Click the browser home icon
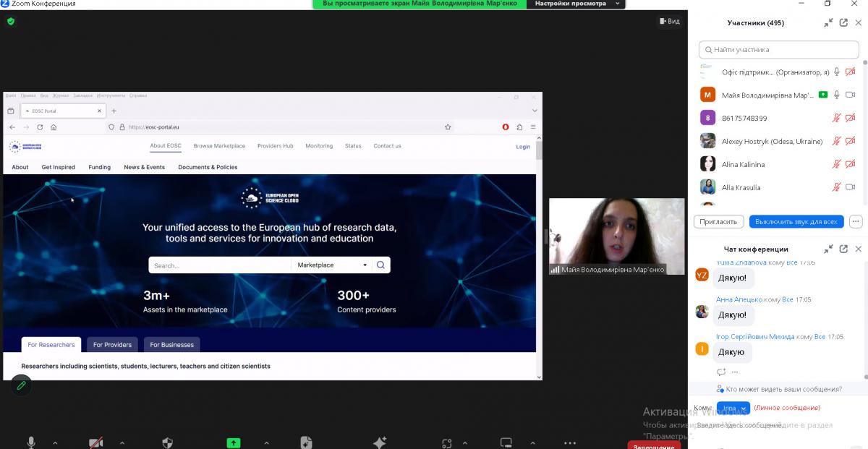The height and width of the screenshot is (449, 868). coord(54,127)
